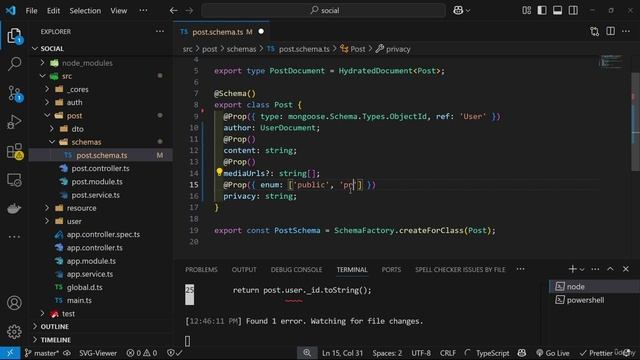
Task: Maximize the panel size
Action: click(610, 269)
